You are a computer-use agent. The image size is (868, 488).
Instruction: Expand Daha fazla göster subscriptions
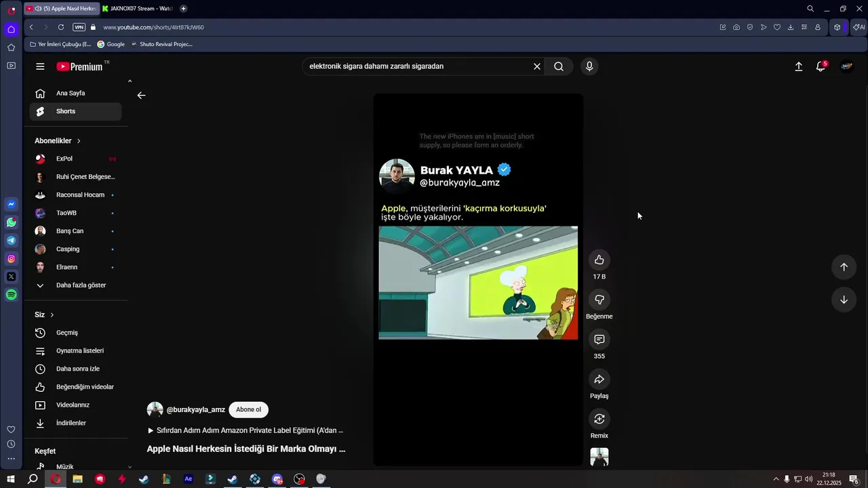click(x=75, y=285)
